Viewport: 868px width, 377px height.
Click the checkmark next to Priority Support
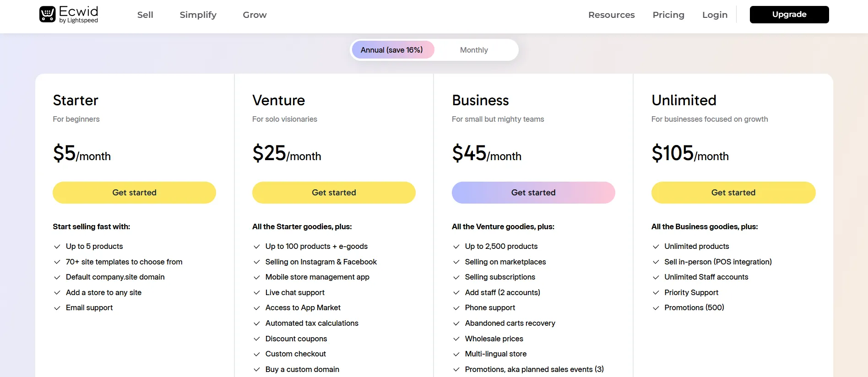(x=656, y=293)
